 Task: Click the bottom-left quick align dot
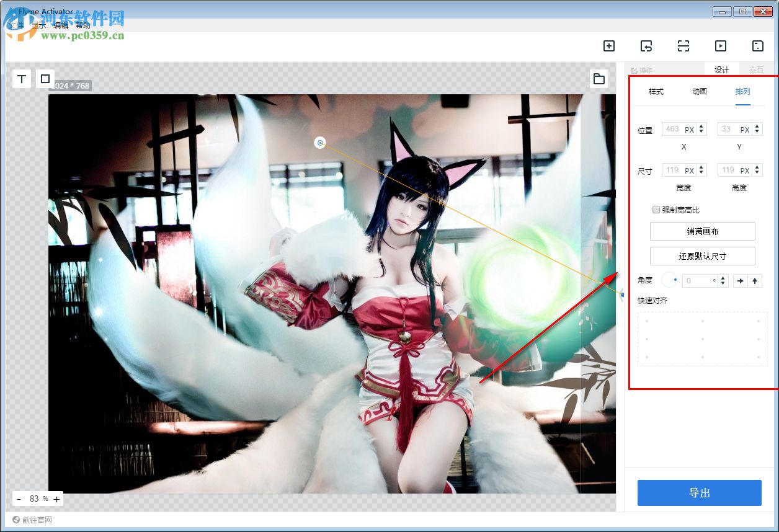647,357
